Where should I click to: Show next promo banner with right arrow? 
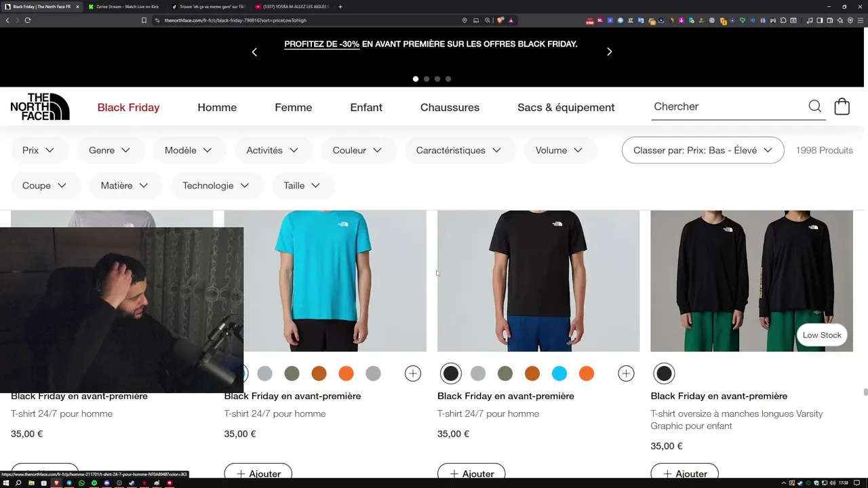tap(609, 52)
